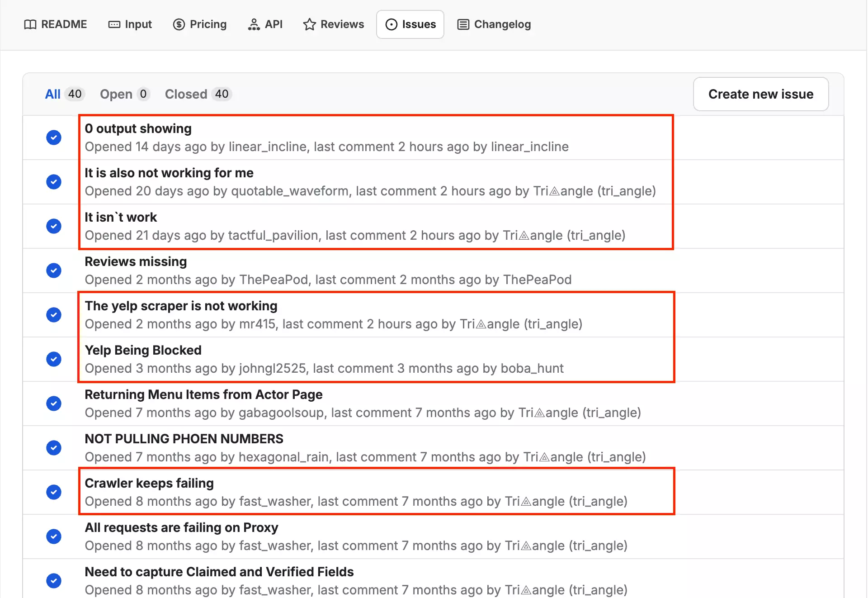This screenshot has height=598, width=868.
Task: Click closed status icon for 'Need to capture Claimed'
Action: pyautogui.click(x=54, y=581)
